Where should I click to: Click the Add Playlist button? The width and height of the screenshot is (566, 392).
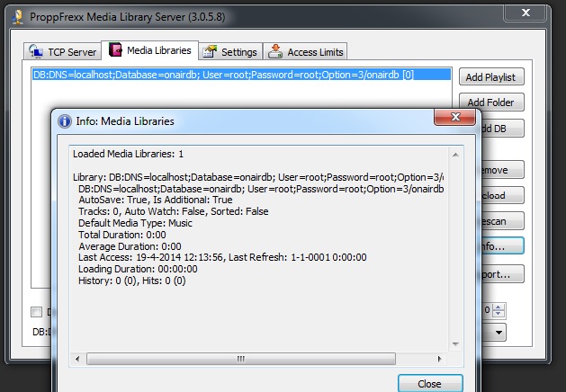[491, 76]
